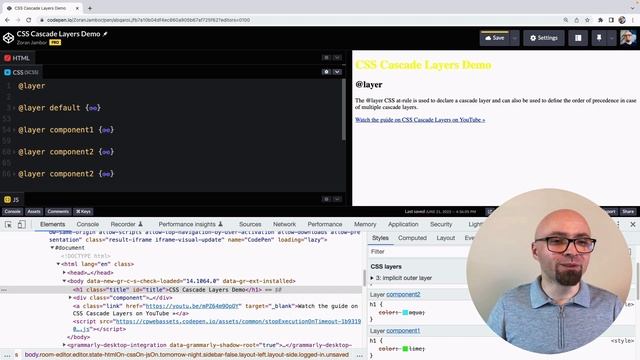This screenshot has width=640, height=360.
Task: Click the Change View layout icon
Action: (x=578, y=38)
